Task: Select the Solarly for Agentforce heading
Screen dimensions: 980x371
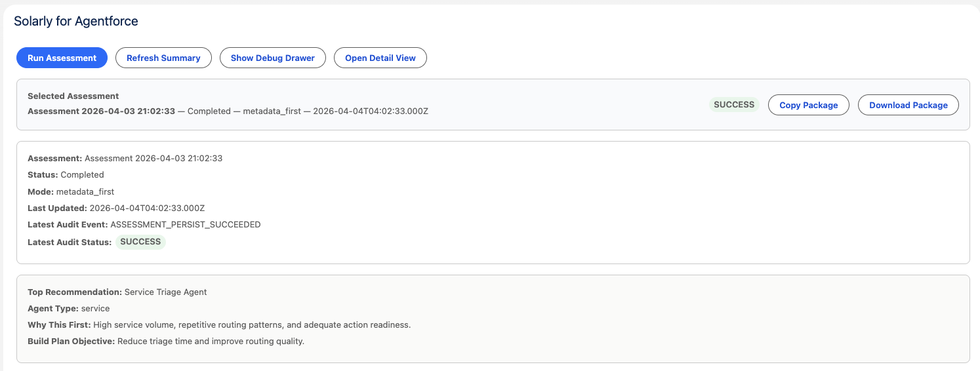Action: 76,21
